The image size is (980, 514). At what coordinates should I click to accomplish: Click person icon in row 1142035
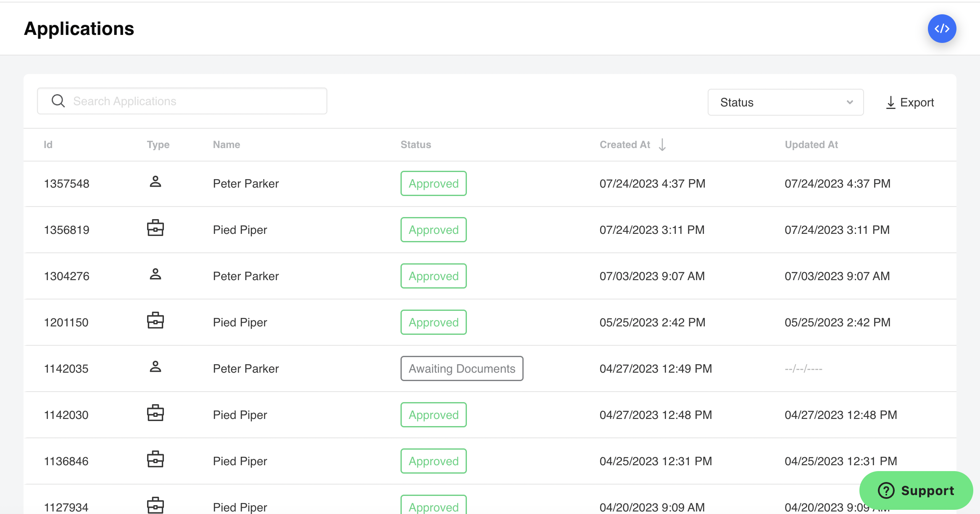coord(155,367)
